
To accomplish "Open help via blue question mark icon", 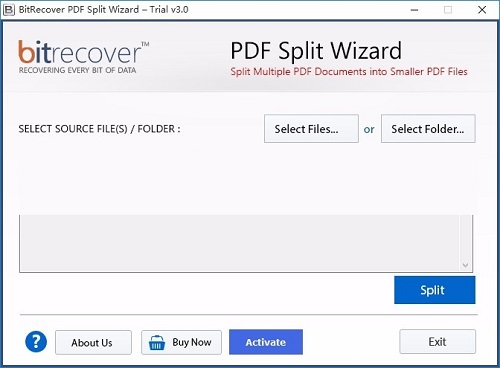I will coord(36,342).
